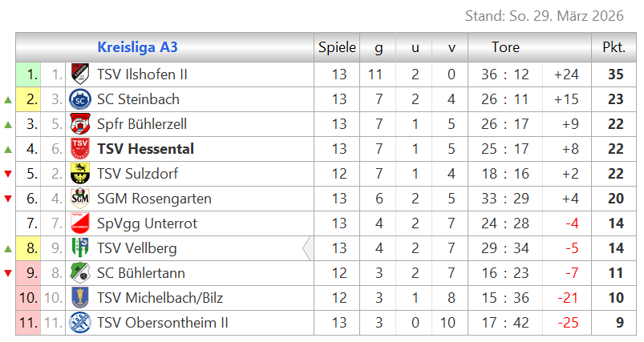Click the SC Bühlertann club logo
The height and width of the screenshot is (342, 644).
pyautogui.click(x=79, y=273)
